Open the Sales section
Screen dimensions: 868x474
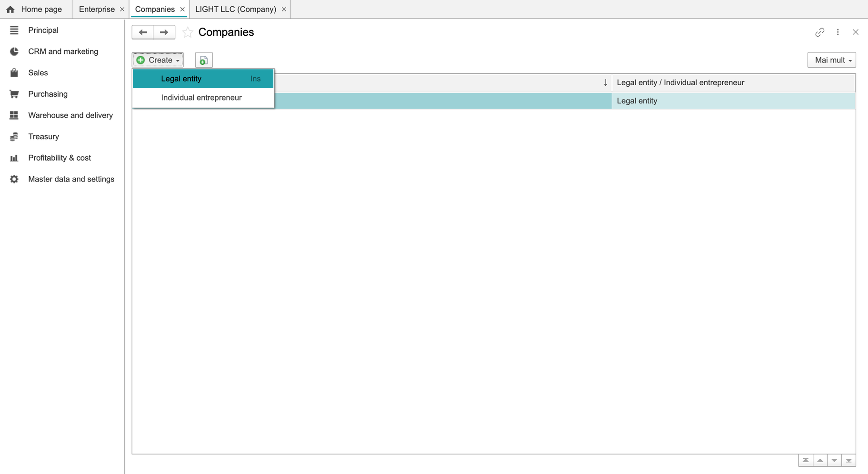tap(38, 72)
